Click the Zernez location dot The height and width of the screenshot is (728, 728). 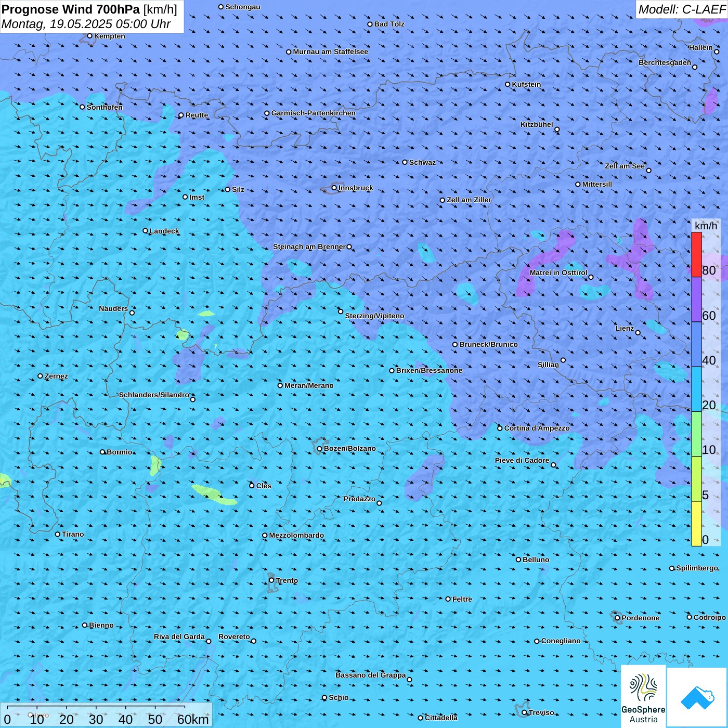tap(41, 376)
